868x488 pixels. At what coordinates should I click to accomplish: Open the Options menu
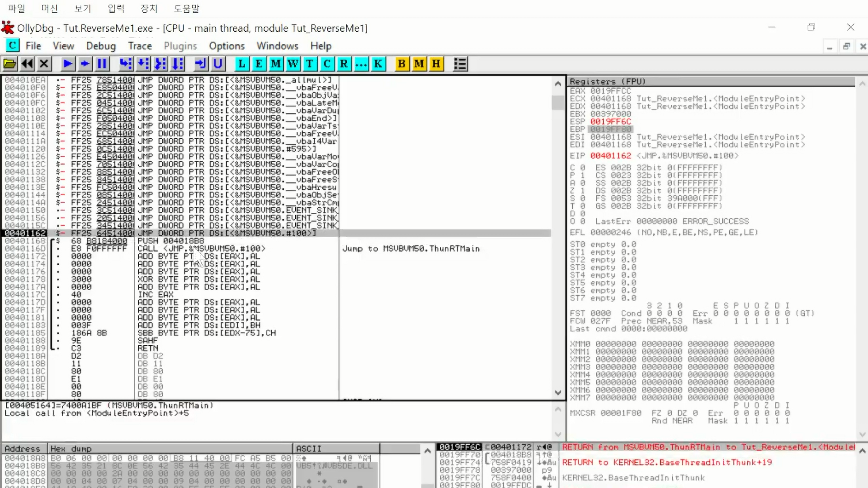(226, 46)
